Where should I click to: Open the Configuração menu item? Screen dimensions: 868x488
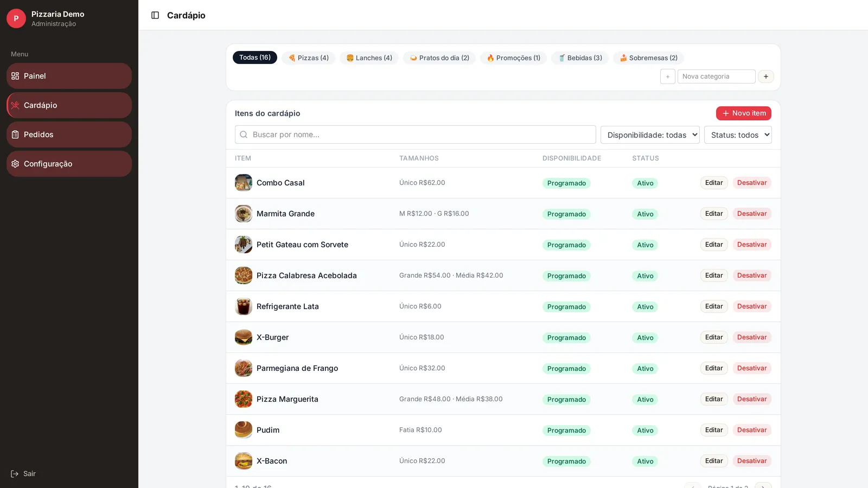69,164
